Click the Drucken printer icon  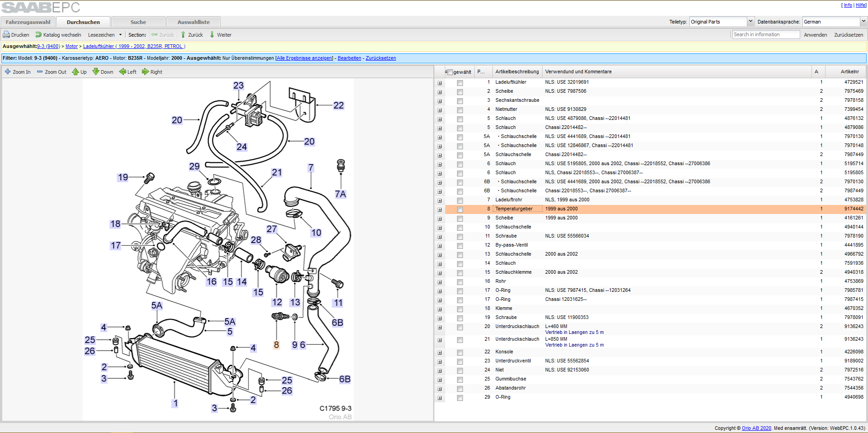tap(6, 35)
